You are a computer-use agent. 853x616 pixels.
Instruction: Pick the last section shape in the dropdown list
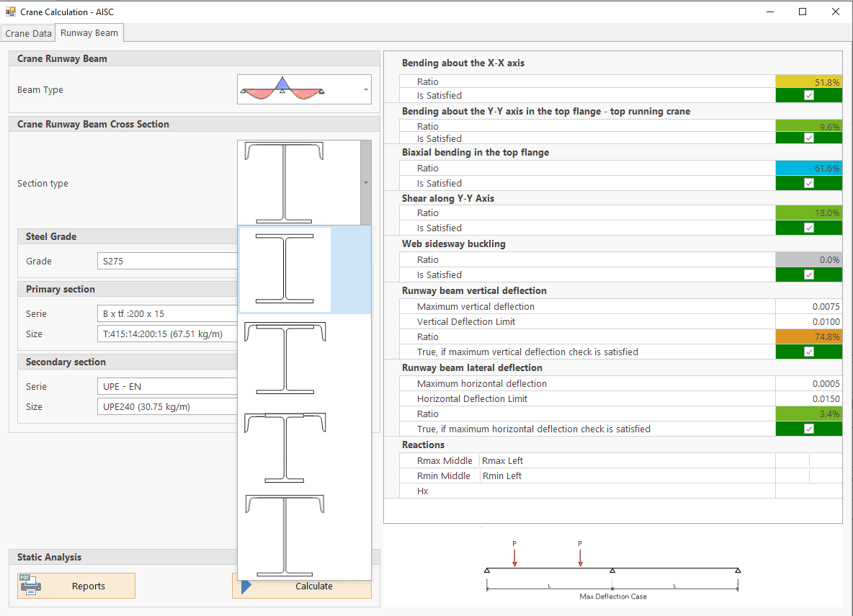[285, 535]
